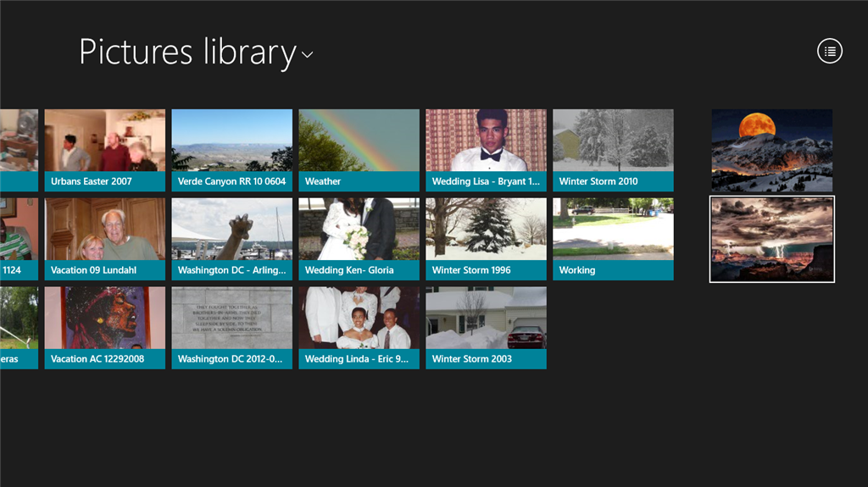
Task: Open the Urbans Easter 2007 folder
Action: point(104,150)
